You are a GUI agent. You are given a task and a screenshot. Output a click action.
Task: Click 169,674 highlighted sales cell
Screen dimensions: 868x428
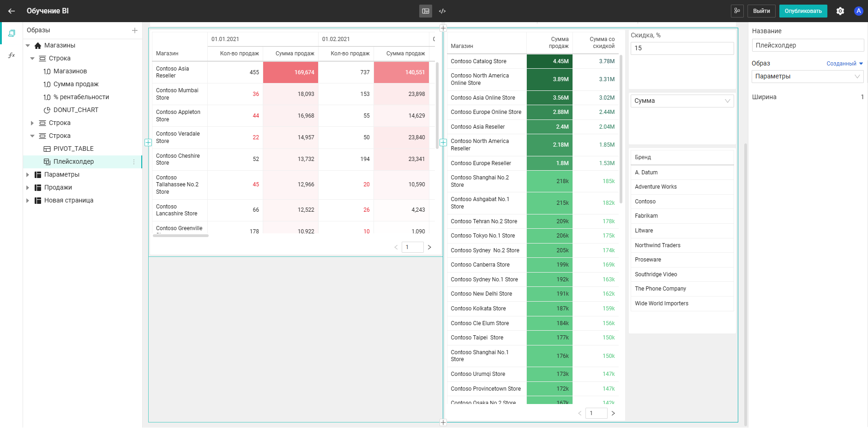click(x=291, y=72)
